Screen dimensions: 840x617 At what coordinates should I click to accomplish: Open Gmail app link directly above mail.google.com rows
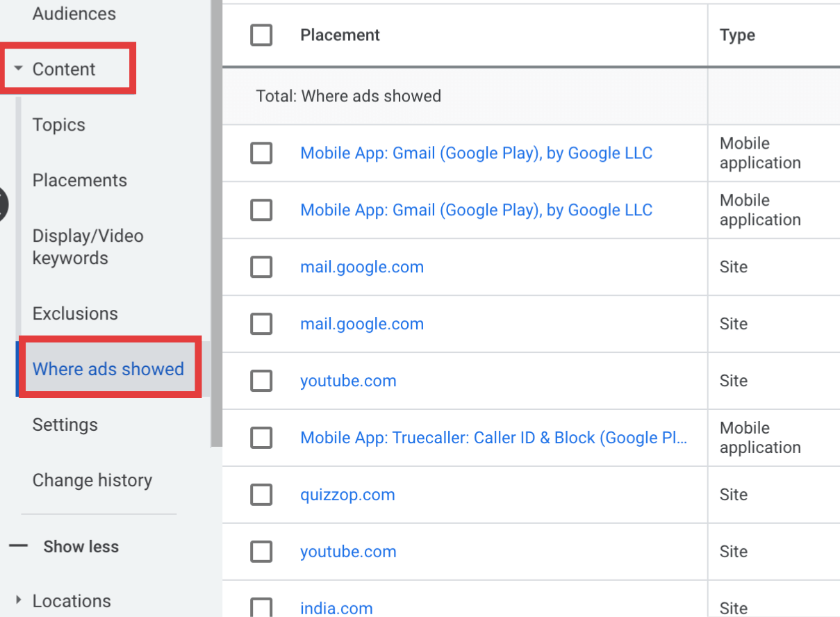[477, 210]
